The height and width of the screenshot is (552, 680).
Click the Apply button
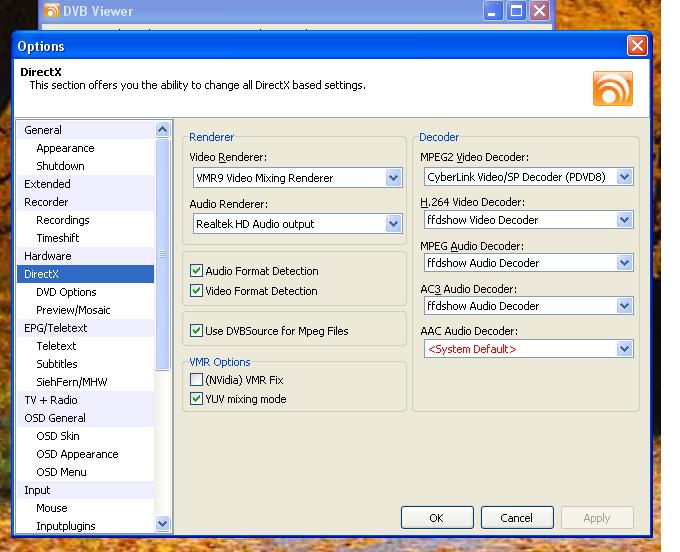597,518
